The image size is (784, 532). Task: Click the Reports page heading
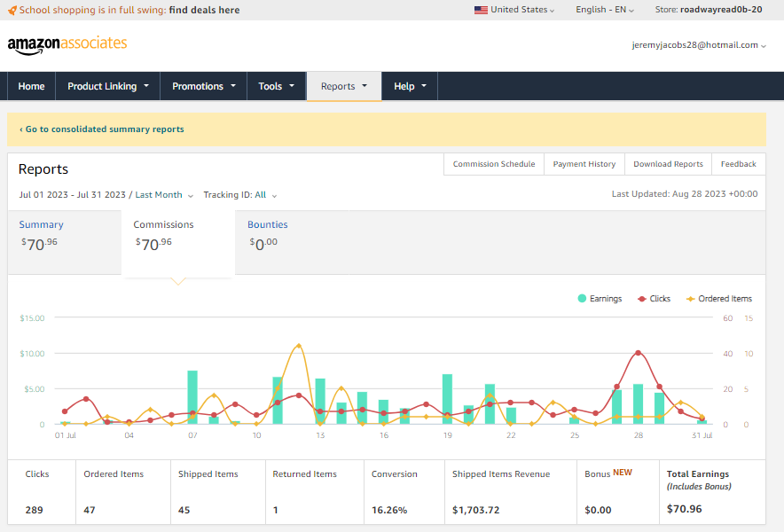click(x=43, y=169)
